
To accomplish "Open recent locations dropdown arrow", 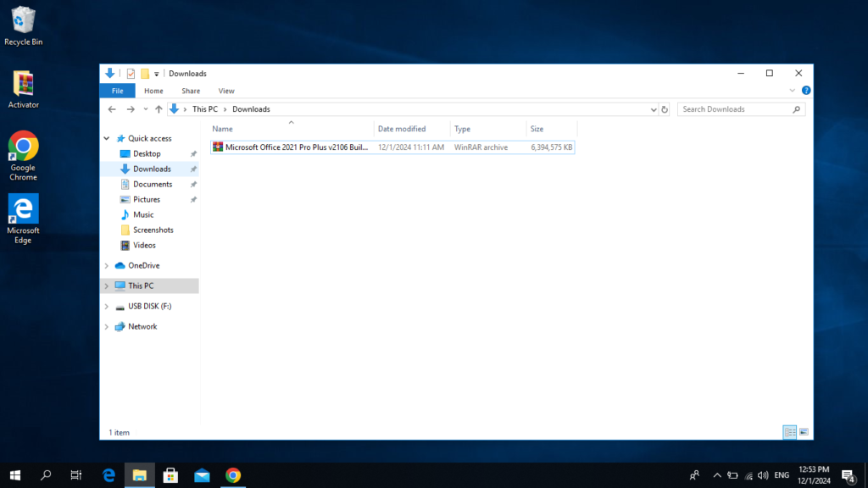I will (x=146, y=109).
